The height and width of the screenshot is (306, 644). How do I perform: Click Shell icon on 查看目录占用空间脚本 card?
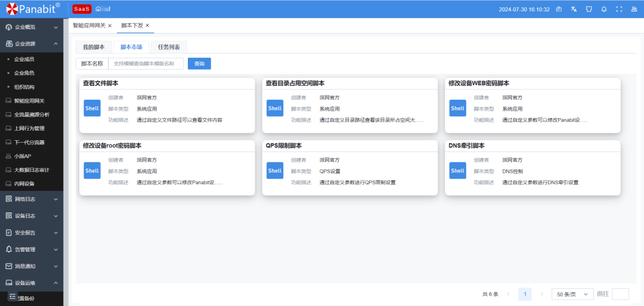(275, 109)
